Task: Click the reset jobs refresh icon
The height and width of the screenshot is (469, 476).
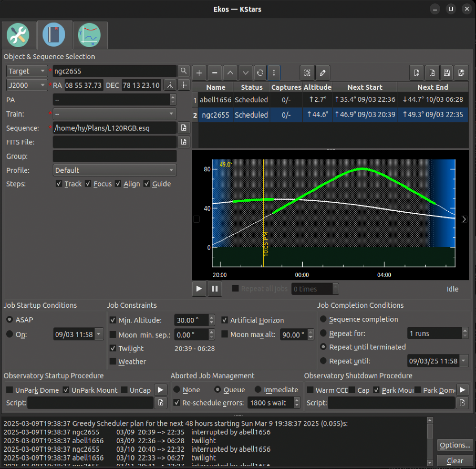Action: 260,73
